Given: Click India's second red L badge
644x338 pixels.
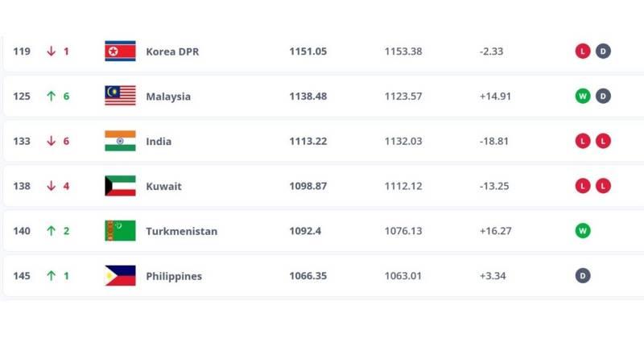Looking at the screenshot, I should point(603,141).
